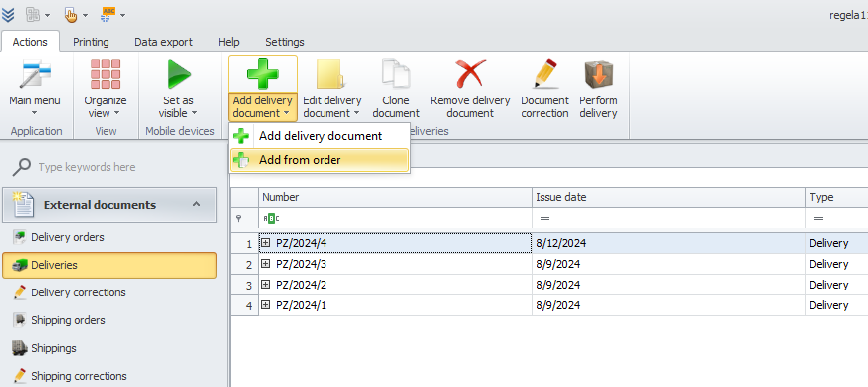Open the Set as visible dropdown arrow
The image size is (868, 387).
tap(194, 114)
